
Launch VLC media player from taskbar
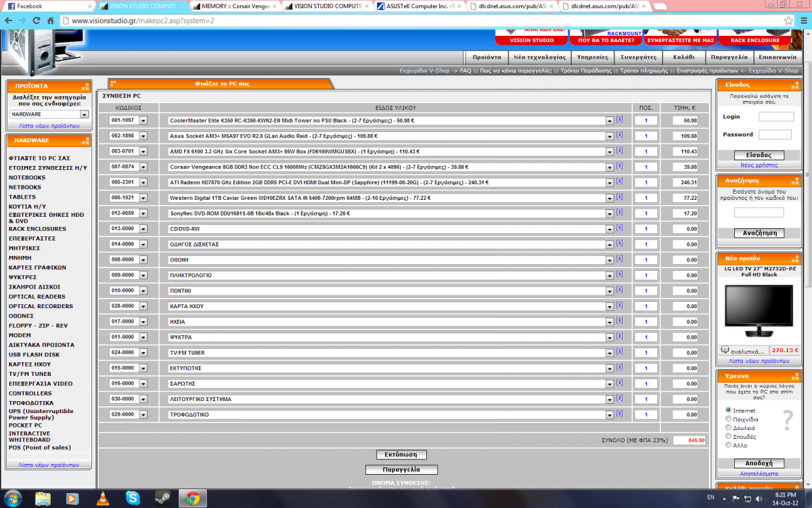pyautogui.click(x=104, y=499)
